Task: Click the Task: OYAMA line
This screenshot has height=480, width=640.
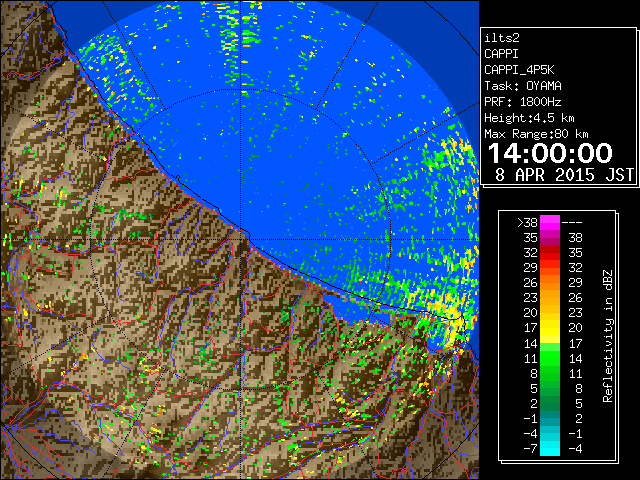Action: pyautogui.click(x=523, y=86)
